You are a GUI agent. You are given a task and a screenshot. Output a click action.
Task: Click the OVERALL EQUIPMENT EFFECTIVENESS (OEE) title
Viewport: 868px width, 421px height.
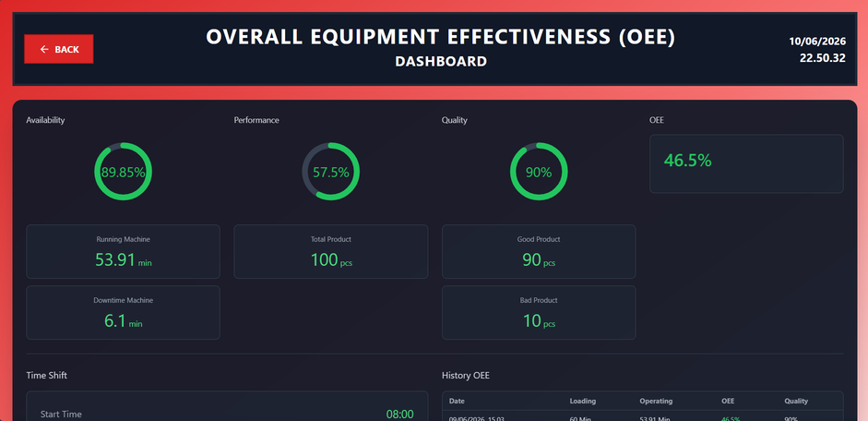[441, 37]
